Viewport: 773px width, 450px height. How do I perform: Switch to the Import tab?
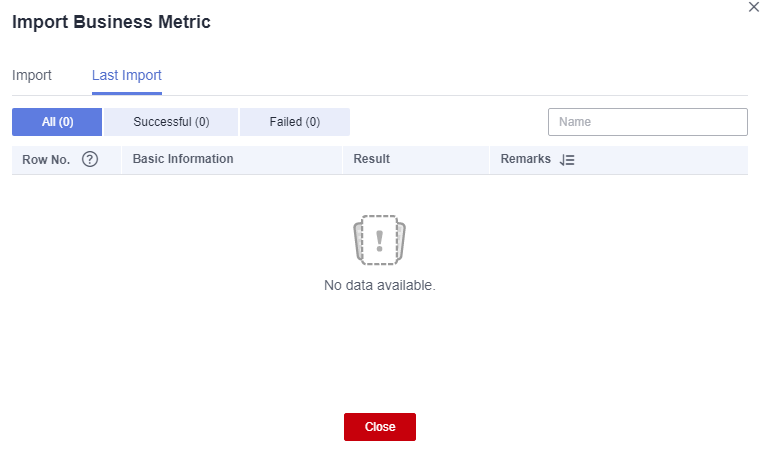32,75
